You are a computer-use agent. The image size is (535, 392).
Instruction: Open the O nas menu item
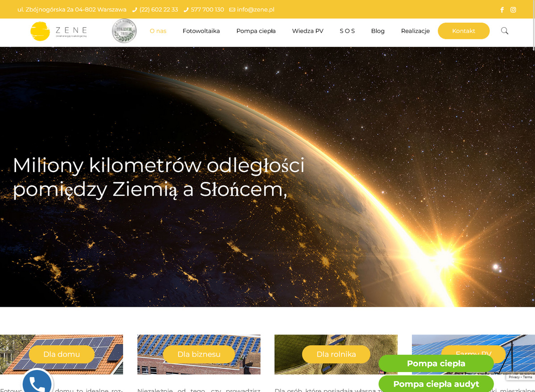click(x=158, y=31)
